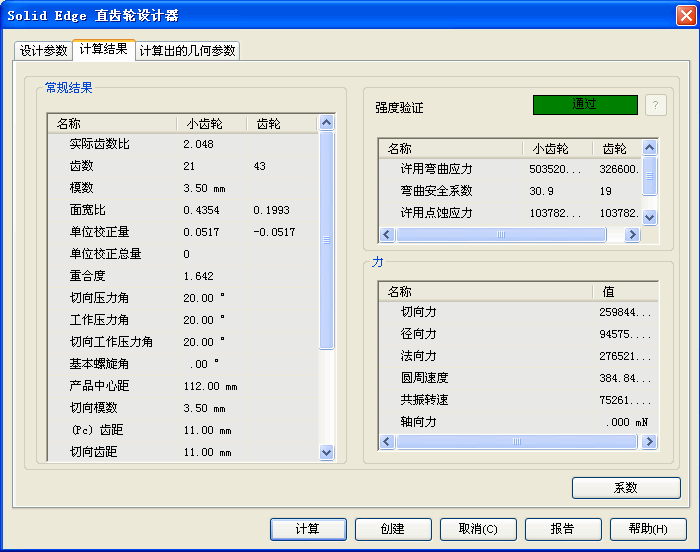Click left arrow of force table horizontal scrollbar
700x552 pixels.
point(387,441)
